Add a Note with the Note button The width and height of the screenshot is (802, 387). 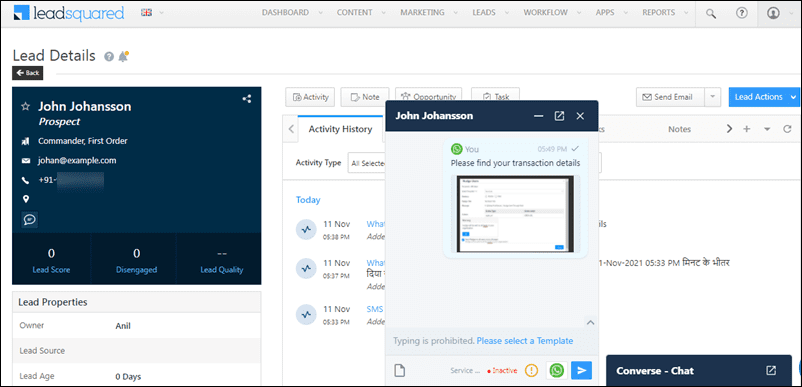point(365,97)
